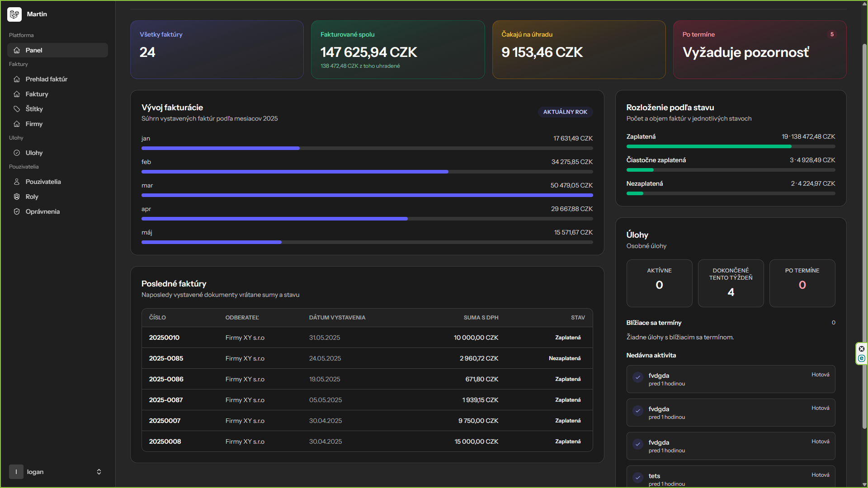Click the page's vertical scrollbar
The image size is (868, 488).
click(864, 235)
